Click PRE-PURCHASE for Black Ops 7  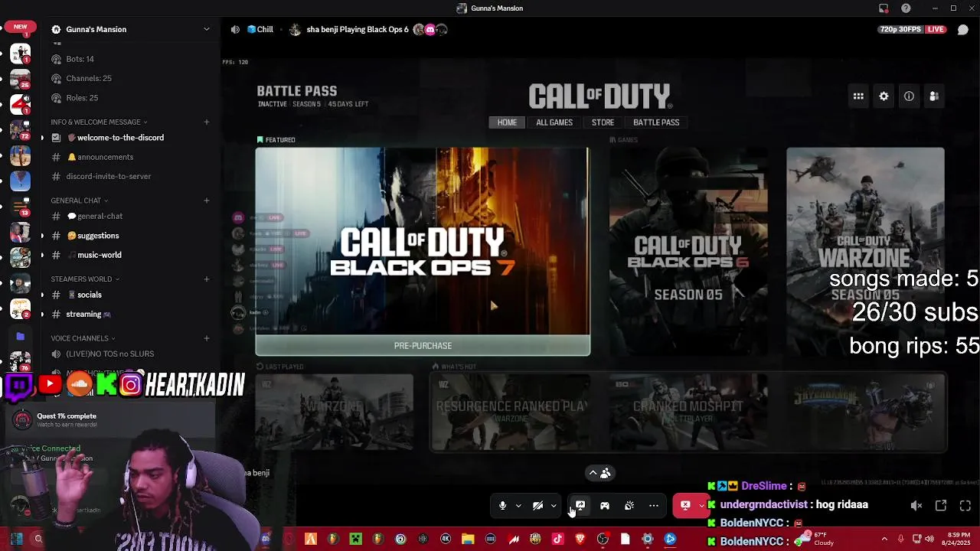[x=423, y=346]
